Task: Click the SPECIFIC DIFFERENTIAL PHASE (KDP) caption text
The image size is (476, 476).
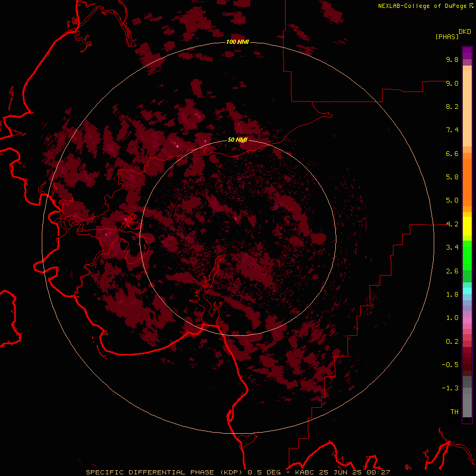Action: (165, 472)
